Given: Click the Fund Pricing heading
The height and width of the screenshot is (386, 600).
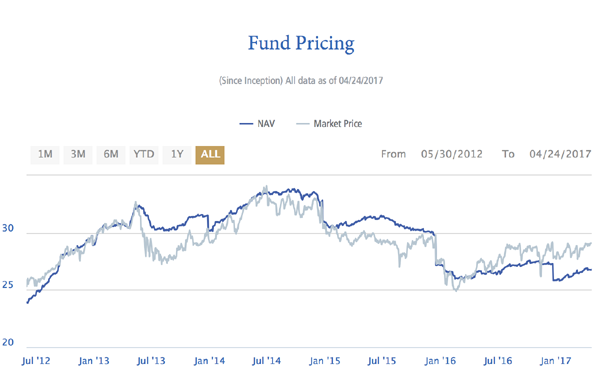Looking at the screenshot, I should (x=301, y=43).
